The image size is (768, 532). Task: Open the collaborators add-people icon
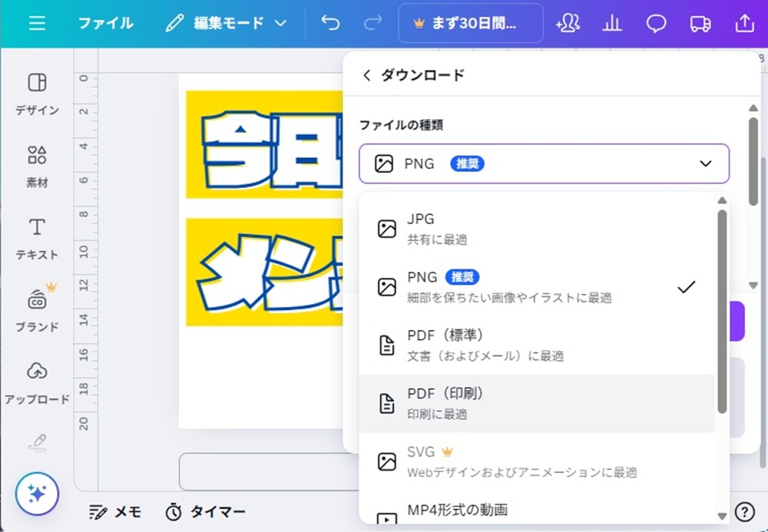tap(568, 23)
